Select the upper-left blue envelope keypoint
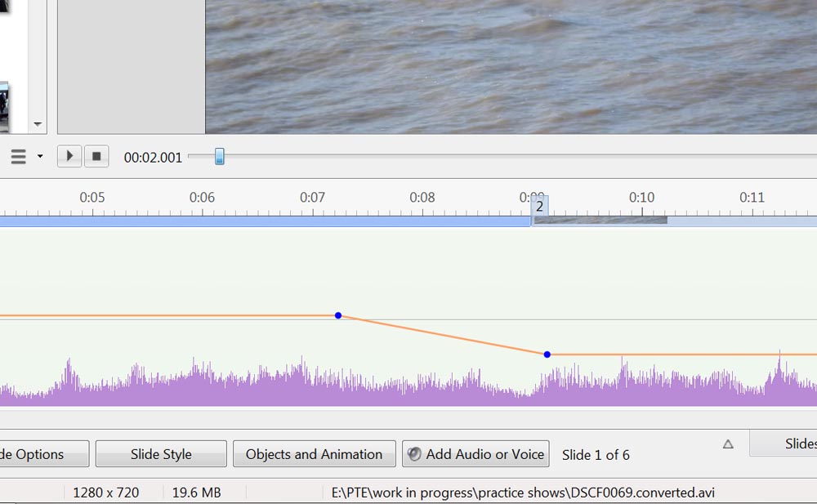The image size is (817, 504). click(338, 315)
